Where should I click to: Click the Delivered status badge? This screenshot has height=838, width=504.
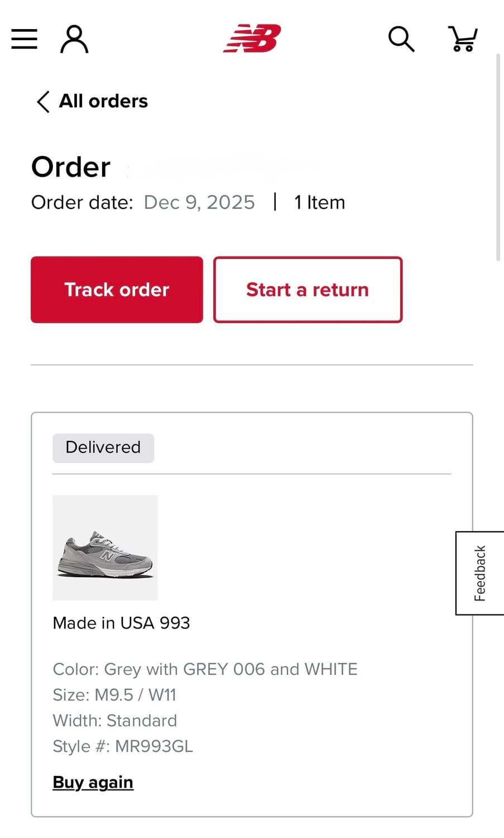[x=103, y=447]
